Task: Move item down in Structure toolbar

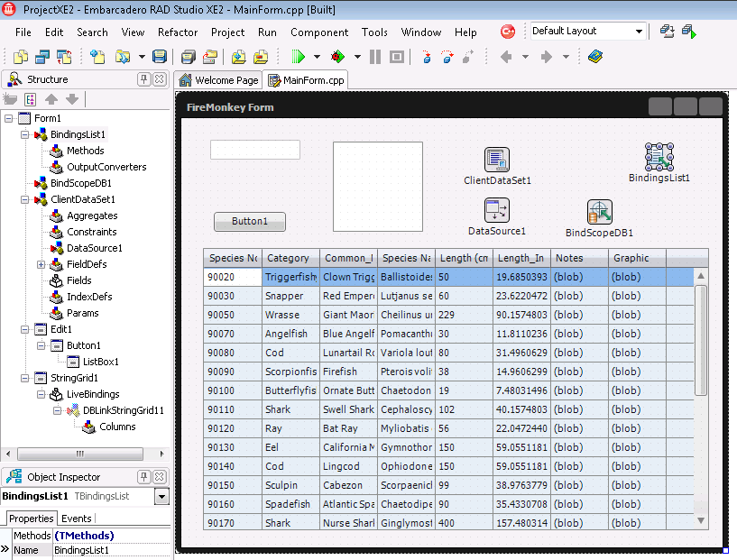Action: click(x=72, y=99)
